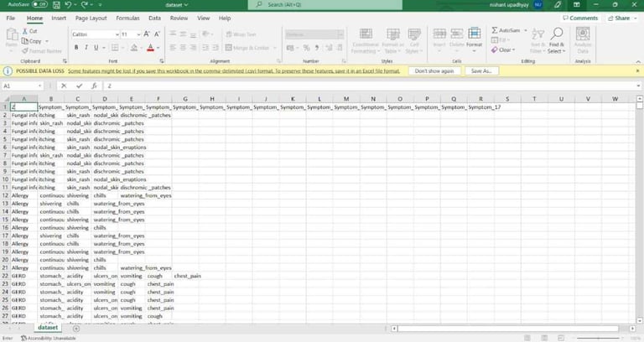Click the Search box in title bar
This screenshot has width=644, height=342.
(325, 4)
